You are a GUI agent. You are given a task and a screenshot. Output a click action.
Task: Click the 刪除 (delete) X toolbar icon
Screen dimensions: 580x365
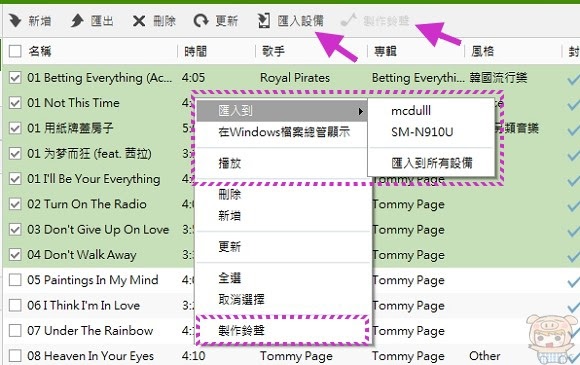(x=139, y=21)
